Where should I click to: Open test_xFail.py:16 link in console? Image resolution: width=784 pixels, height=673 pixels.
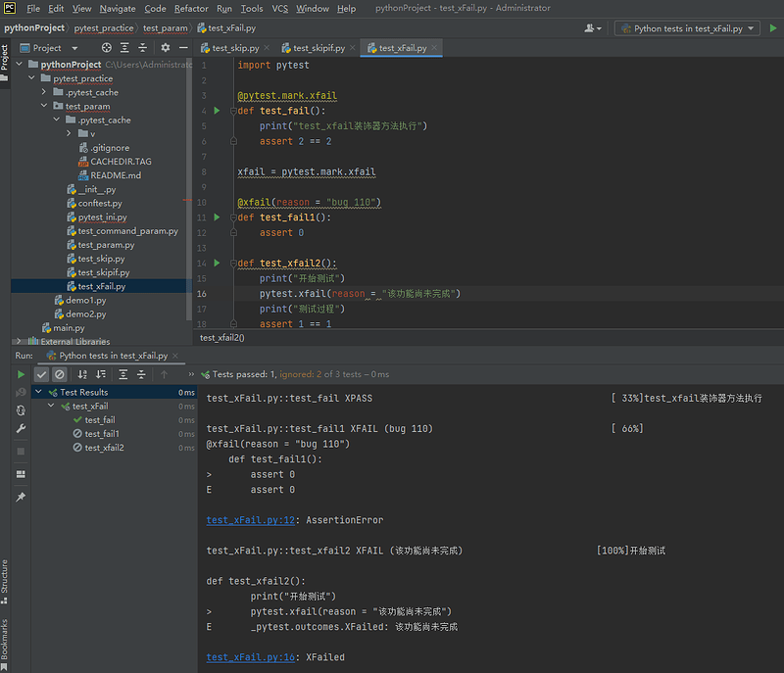pos(251,657)
